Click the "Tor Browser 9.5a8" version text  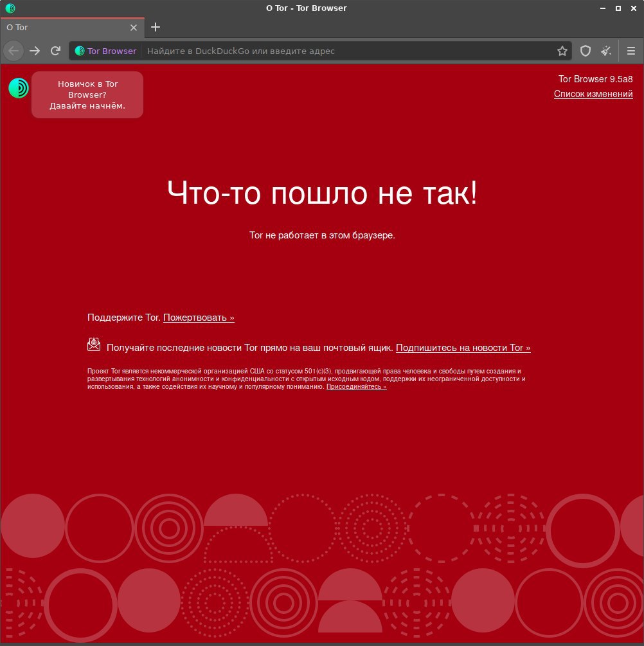595,79
